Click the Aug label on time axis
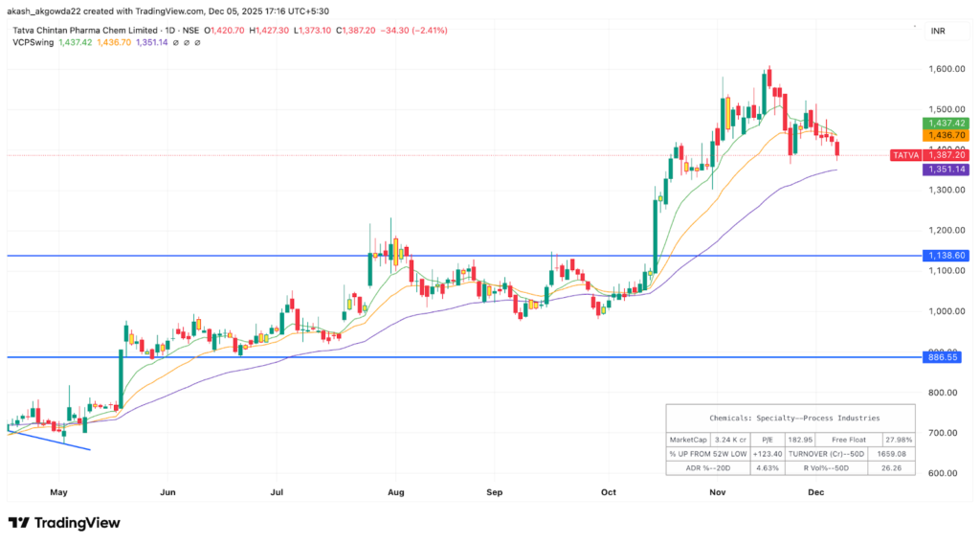 (396, 492)
